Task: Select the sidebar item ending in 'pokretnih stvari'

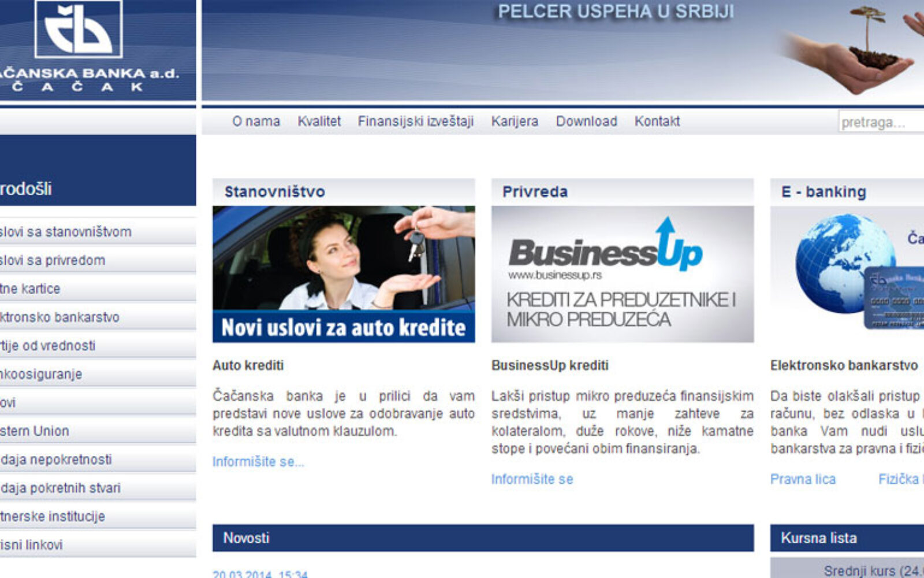Action: click(61, 488)
